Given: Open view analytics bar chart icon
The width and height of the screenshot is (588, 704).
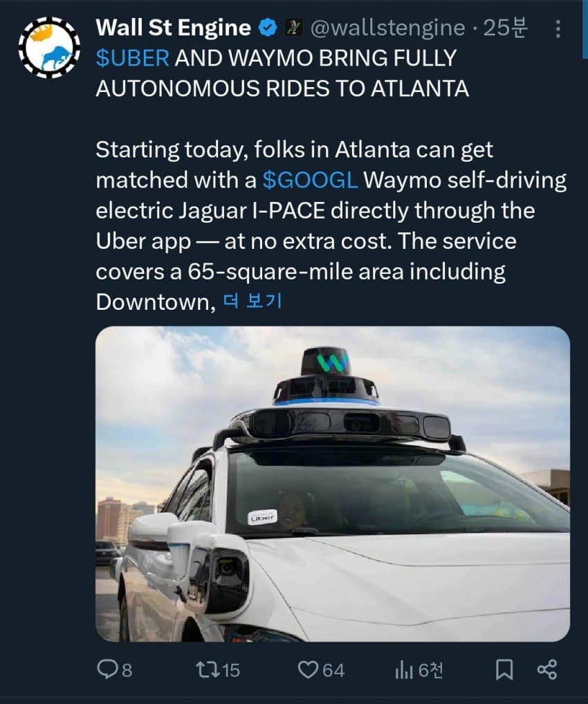Looking at the screenshot, I should (x=404, y=670).
